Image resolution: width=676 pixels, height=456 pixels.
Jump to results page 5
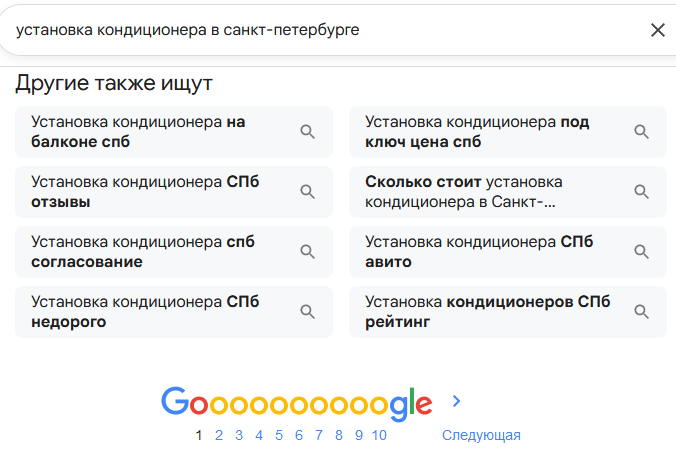click(279, 435)
